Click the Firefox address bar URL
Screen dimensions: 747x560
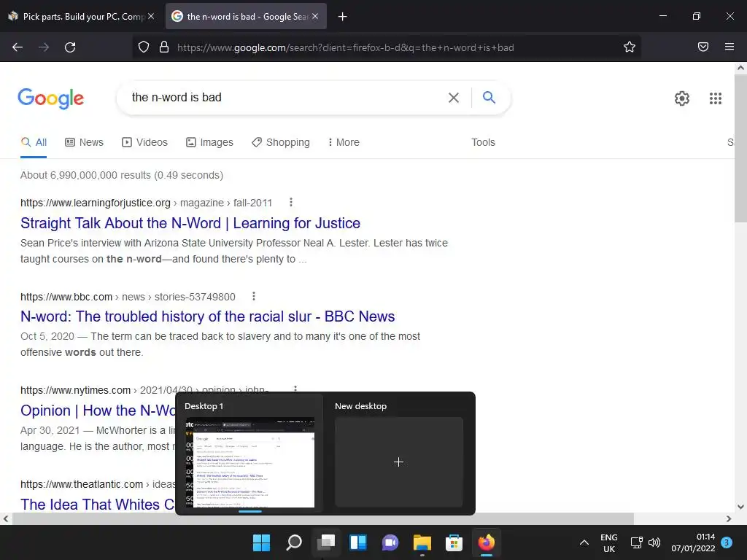pos(345,47)
